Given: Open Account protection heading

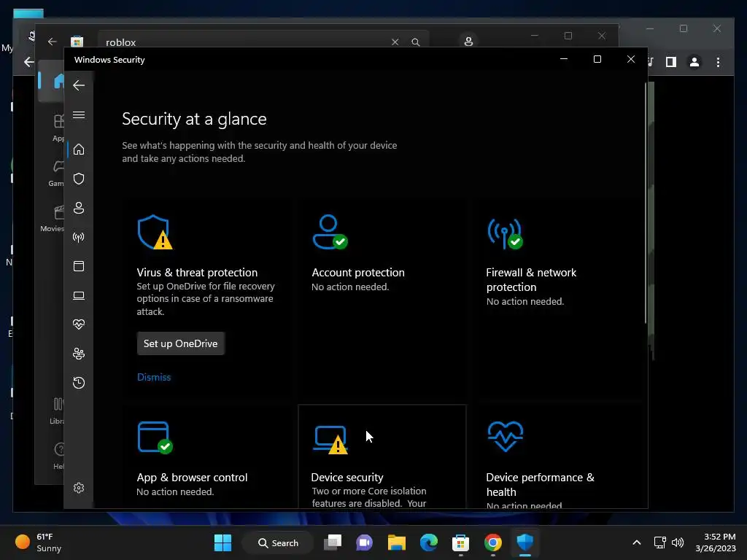Looking at the screenshot, I should (x=358, y=273).
